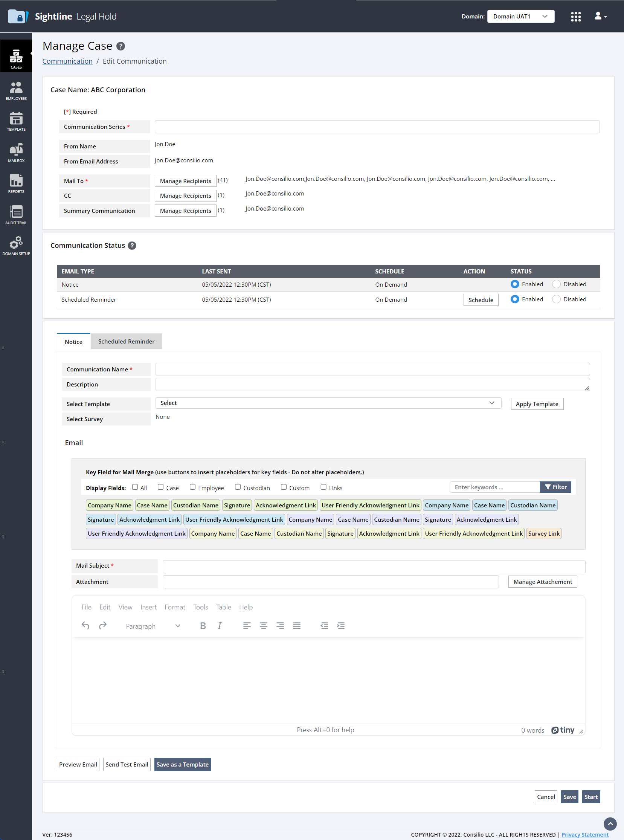Screen dimensions: 624x840
Task: Check the Custodian display field checkbox
Action: [238, 487]
